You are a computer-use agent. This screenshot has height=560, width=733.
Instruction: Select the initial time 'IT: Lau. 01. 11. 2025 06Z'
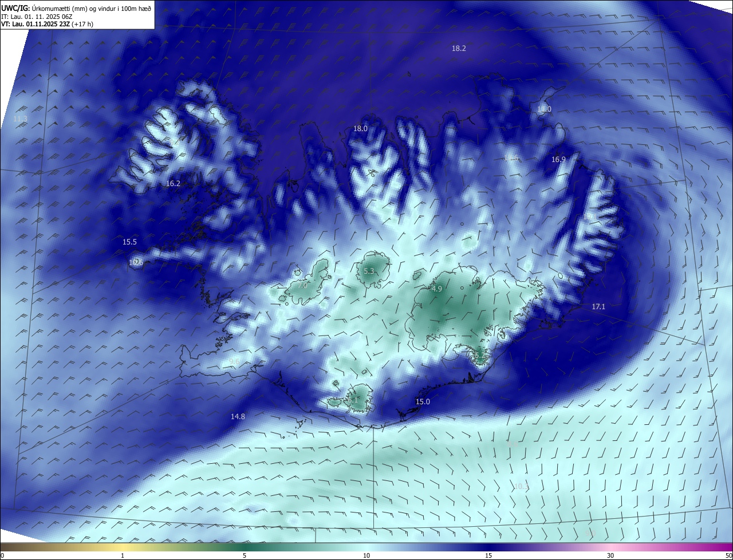(x=38, y=16)
